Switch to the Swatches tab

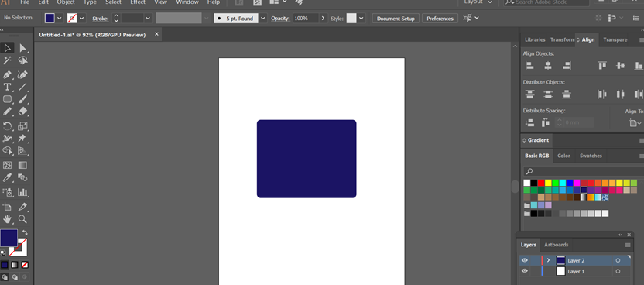click(591, 156)
